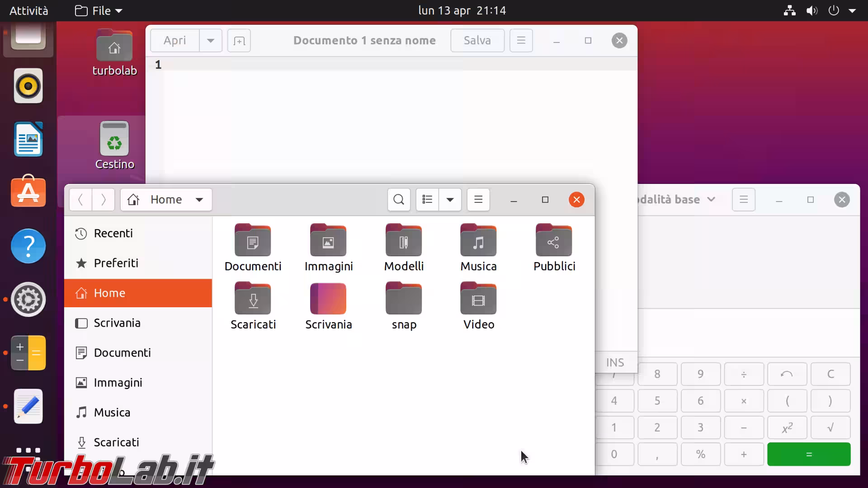Open dropdown arrow beside Apri
868x488 pixels.
coord(210,41)
